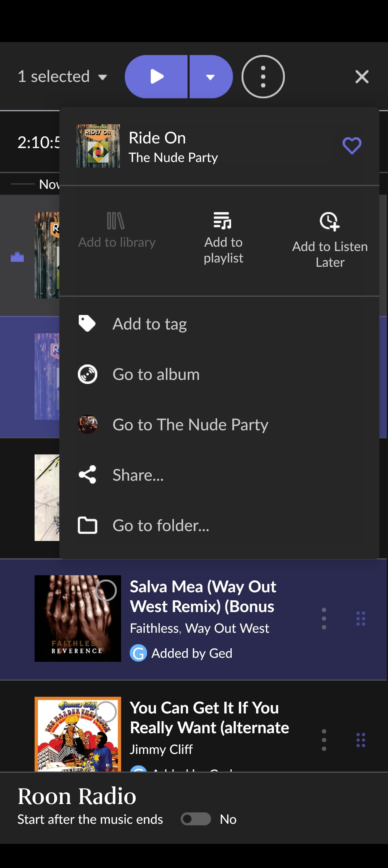Click the tag icon beside Add to tag

(87, 323)
